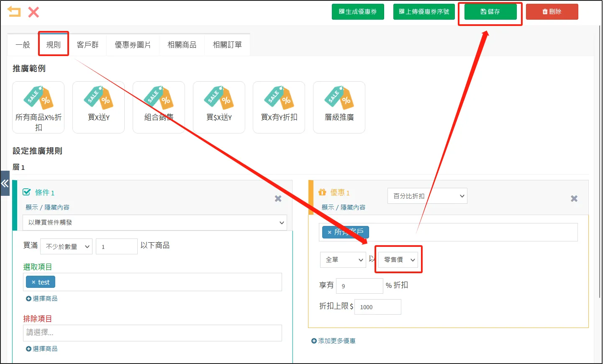Click the 折扣上限 amount input field

click(x=377, y=307)
